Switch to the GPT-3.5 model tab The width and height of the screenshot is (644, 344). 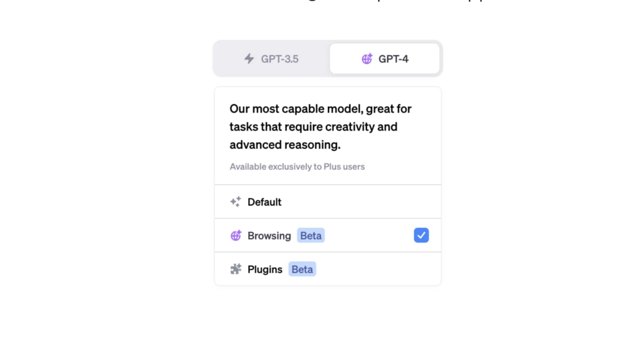(279, 59)
